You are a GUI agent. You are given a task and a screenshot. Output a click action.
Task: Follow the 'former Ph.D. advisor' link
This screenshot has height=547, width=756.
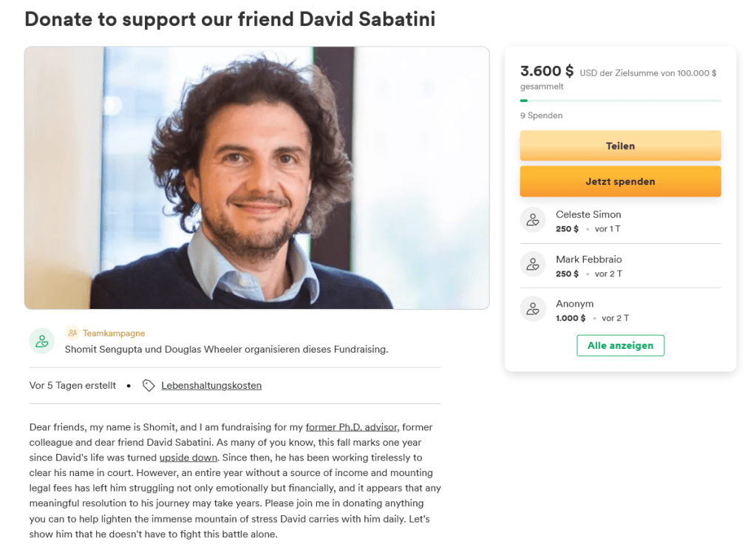click(353, 427)
